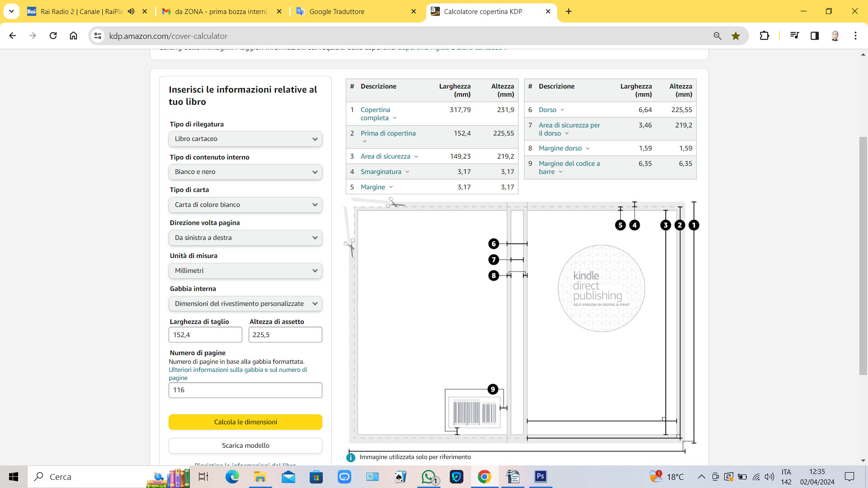Open File Explorer from the taskbar
868x488 pixels.
tap(260, 477)
